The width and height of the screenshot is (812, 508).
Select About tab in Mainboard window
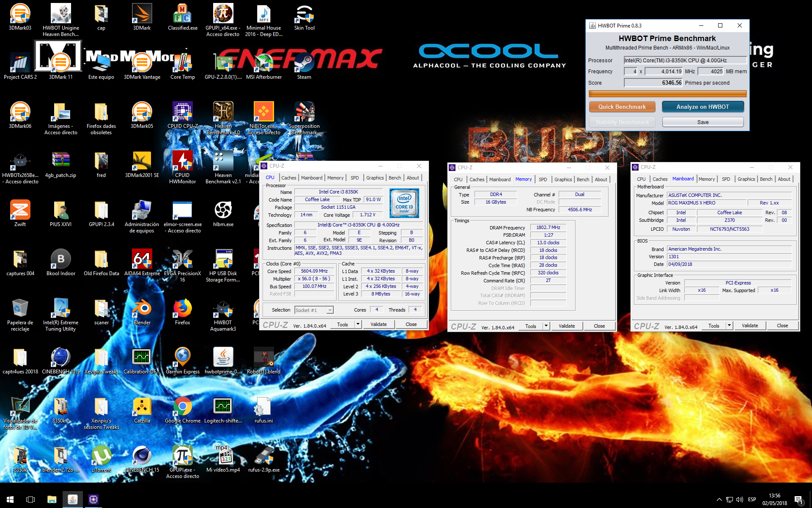(x=784, y=179)
